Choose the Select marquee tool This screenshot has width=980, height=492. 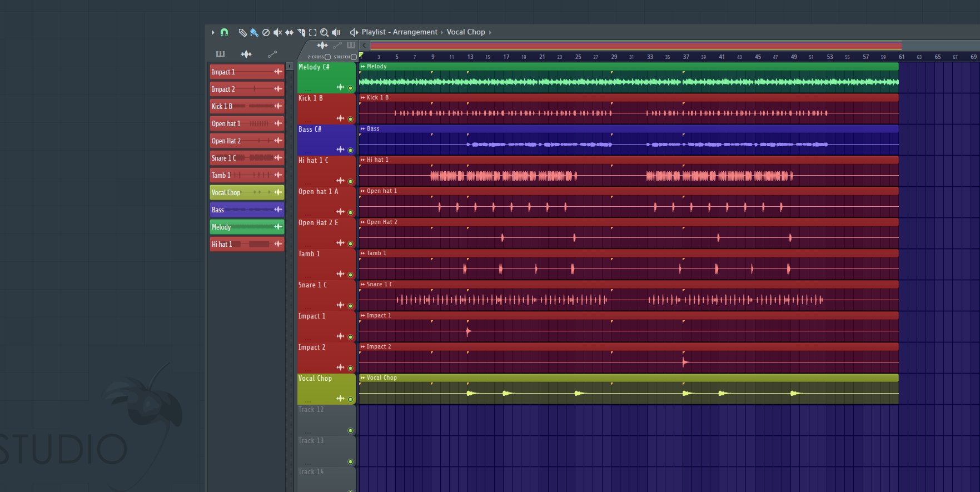(x=312, y=32)
